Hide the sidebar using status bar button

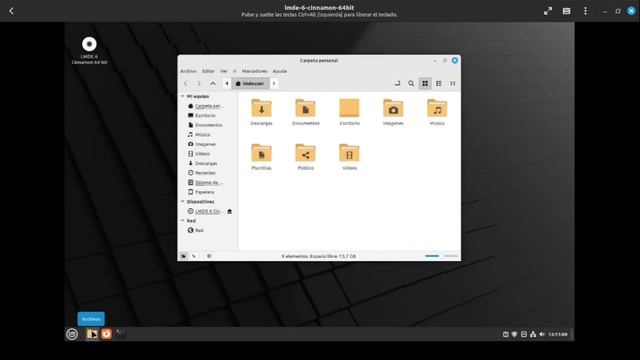pyautogui.click(x=209, y=256)
